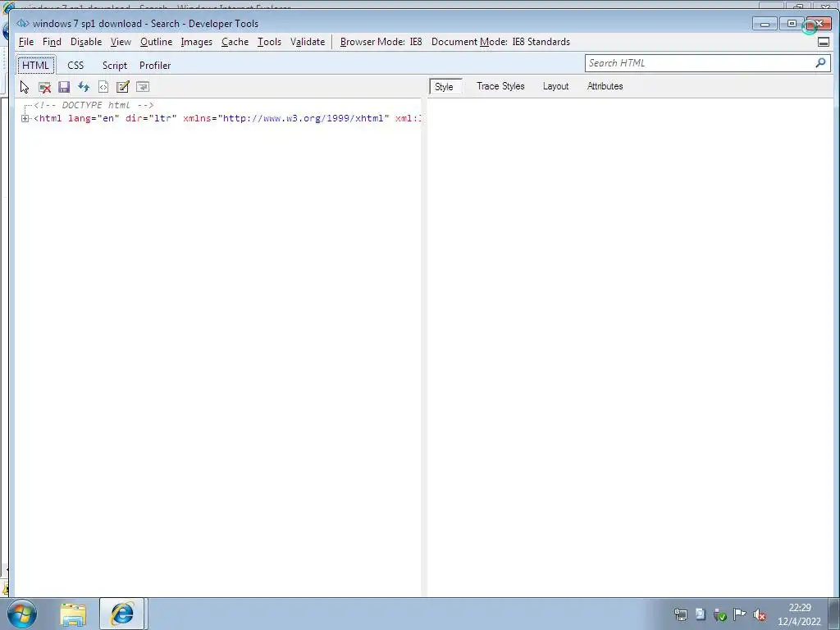Image resolution: width=840 pixels, height=630 pixels.
Task: Switch to the CSS tab
Action: [x=75, y=66]
